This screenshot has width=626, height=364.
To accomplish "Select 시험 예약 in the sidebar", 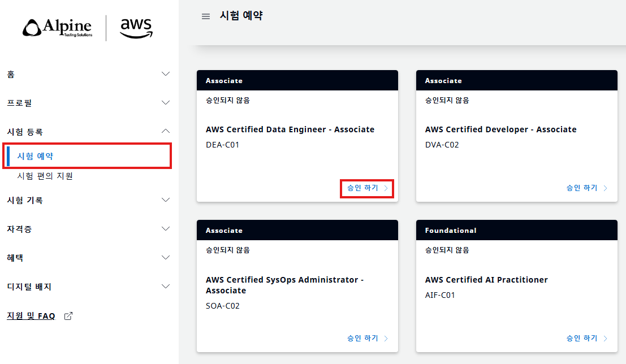I will tap(35, 156).
